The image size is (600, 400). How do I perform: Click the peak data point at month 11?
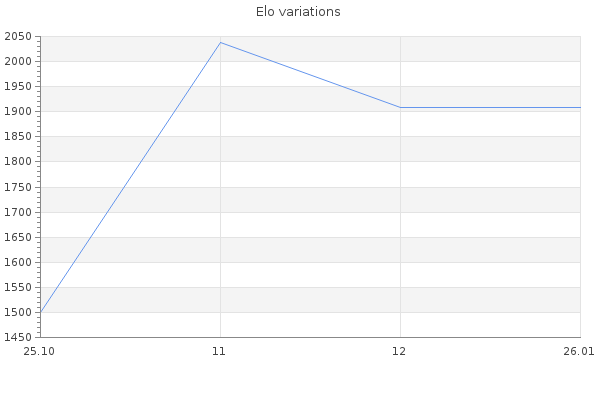(x=220, y=42)
